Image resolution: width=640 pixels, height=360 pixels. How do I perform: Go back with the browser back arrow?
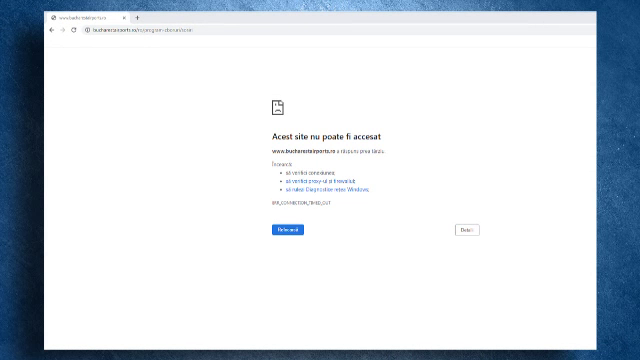click(x=52, y=30)
